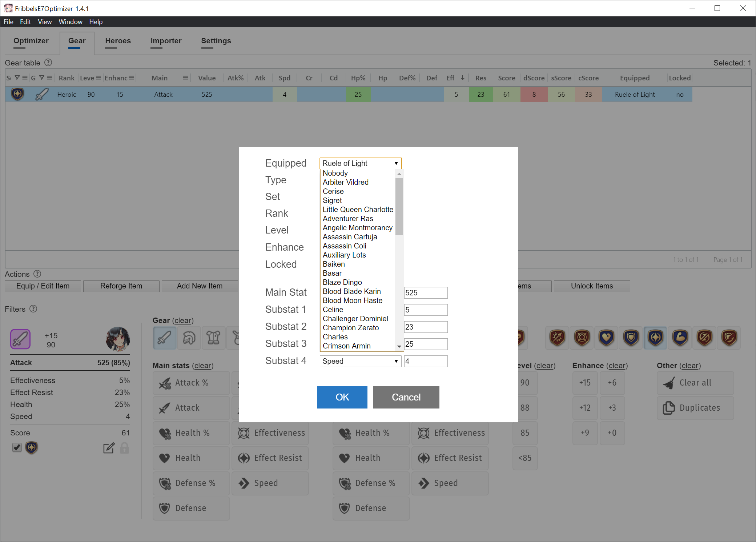Click the Unlock Items button
Screen dimensions: 756x542
point(592,286)
